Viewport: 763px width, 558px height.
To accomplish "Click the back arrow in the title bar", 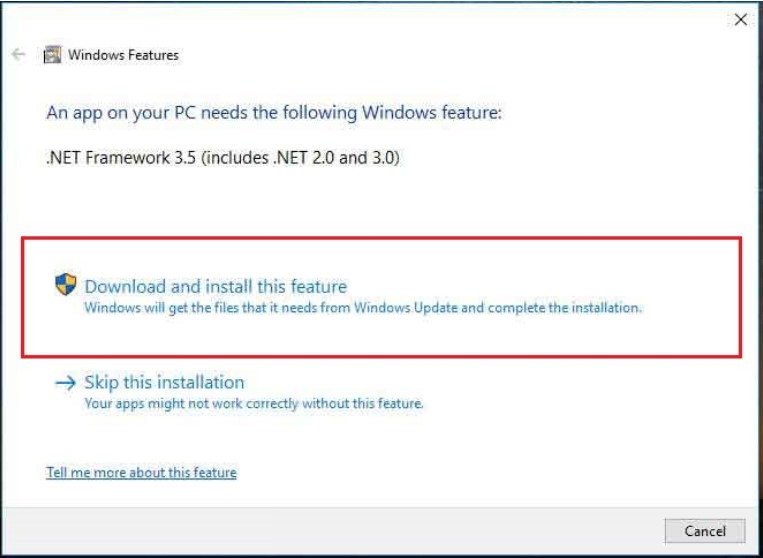I will point(18,55).
